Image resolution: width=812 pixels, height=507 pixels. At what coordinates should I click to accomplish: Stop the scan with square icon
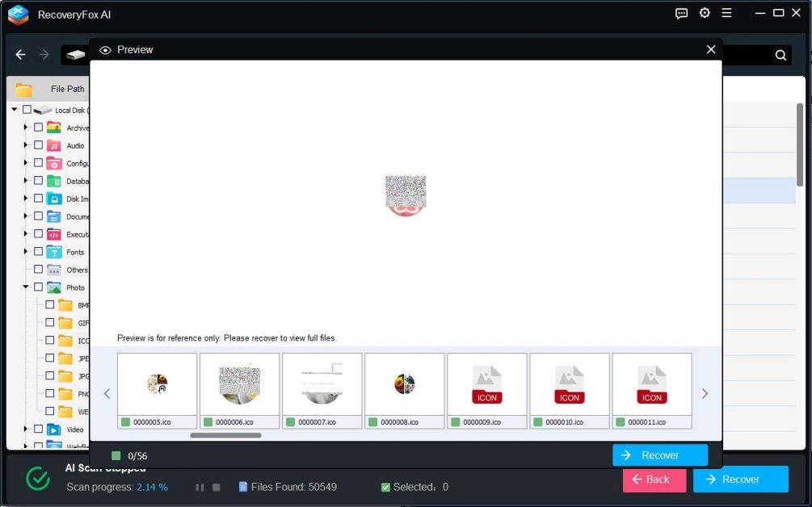(x=217, y=487)
